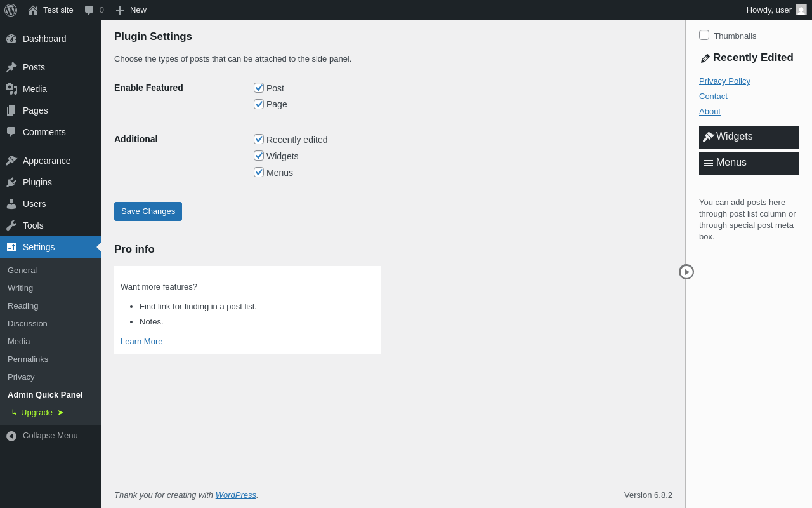
Task: Open the Permalinks settings submenu
Action: pyautogui.click(x=51, y=359)
